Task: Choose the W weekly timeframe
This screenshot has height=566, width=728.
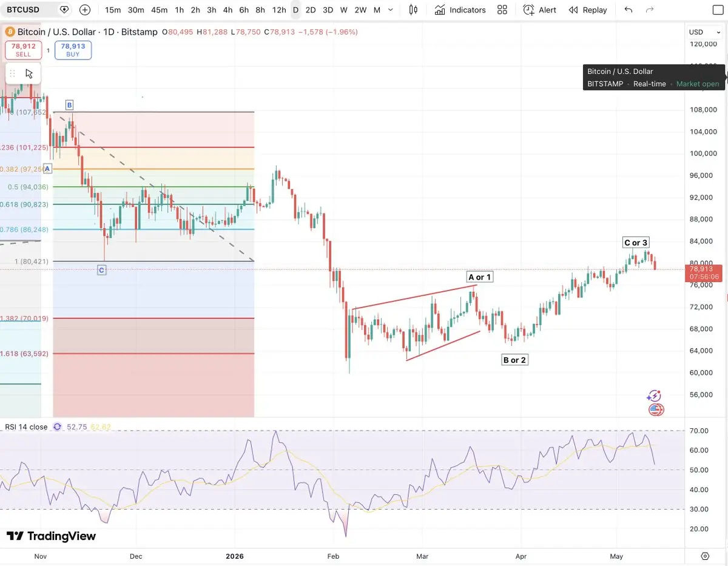Action: click(344, 10)
